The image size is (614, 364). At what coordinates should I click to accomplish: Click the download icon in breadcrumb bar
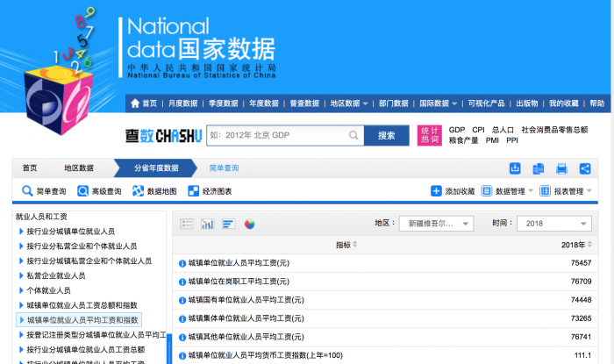(515, 168)
